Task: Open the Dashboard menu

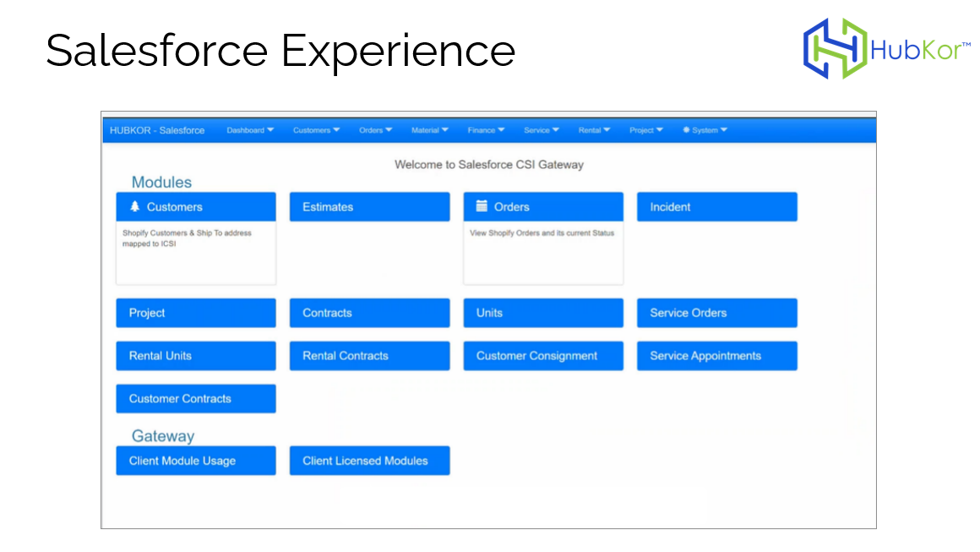Action: click(x=249, y=130)
